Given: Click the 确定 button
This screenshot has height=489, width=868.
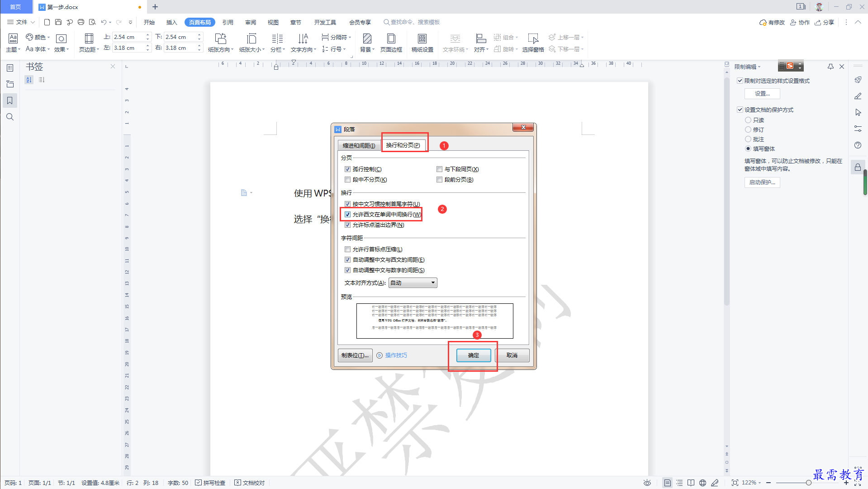Looking at the screenshot, I should (474, 355).
